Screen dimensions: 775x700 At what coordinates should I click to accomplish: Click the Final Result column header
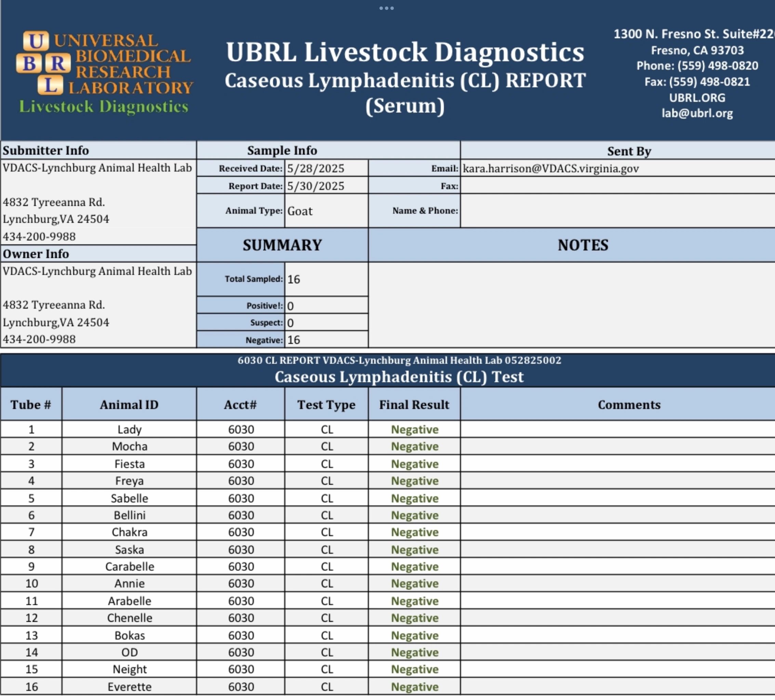414,405
